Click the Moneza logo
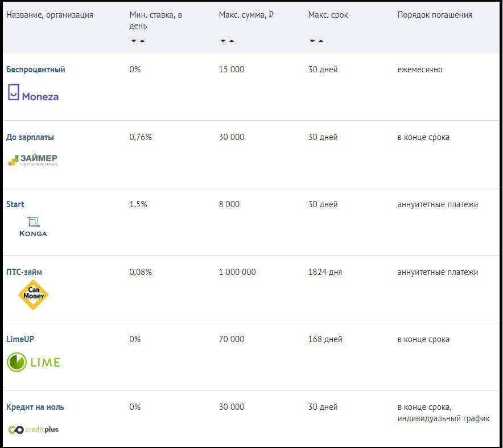This screenshot has height=448, width=503. [x=33, y=94]
